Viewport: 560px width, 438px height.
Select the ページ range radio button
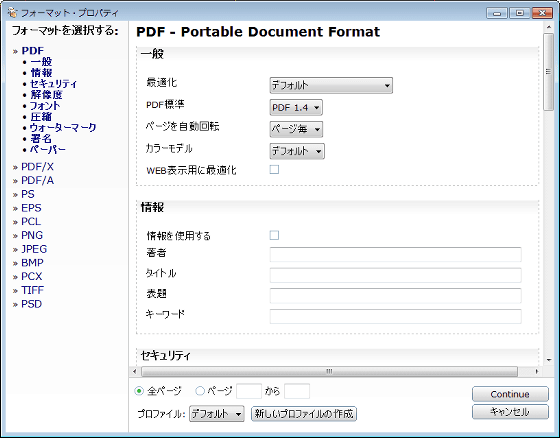[200, 391]
